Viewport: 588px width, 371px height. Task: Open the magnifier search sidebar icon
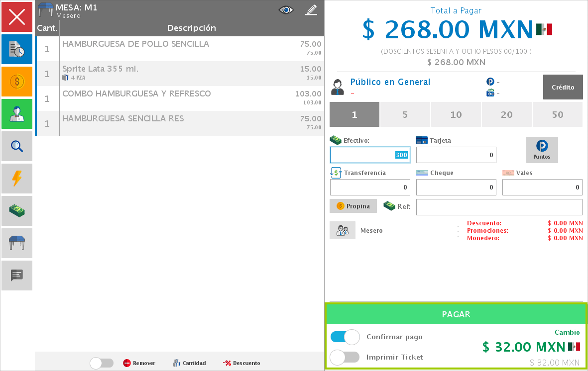(17, 146)
